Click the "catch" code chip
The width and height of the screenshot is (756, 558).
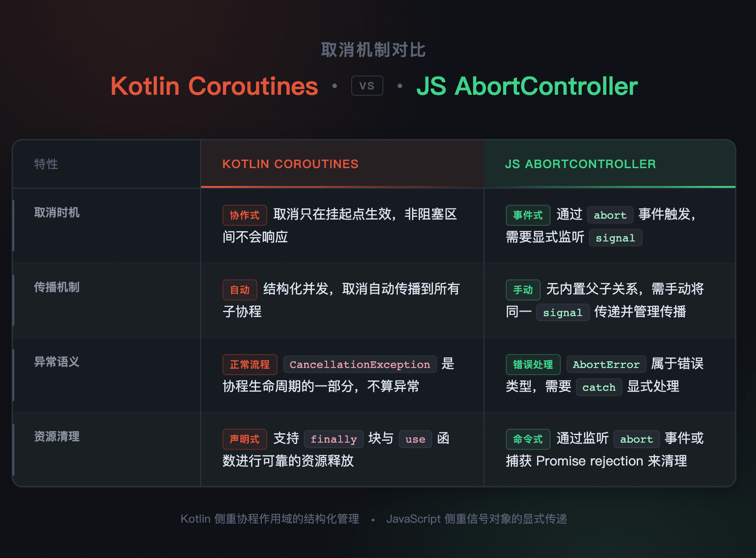coord(599,387)
